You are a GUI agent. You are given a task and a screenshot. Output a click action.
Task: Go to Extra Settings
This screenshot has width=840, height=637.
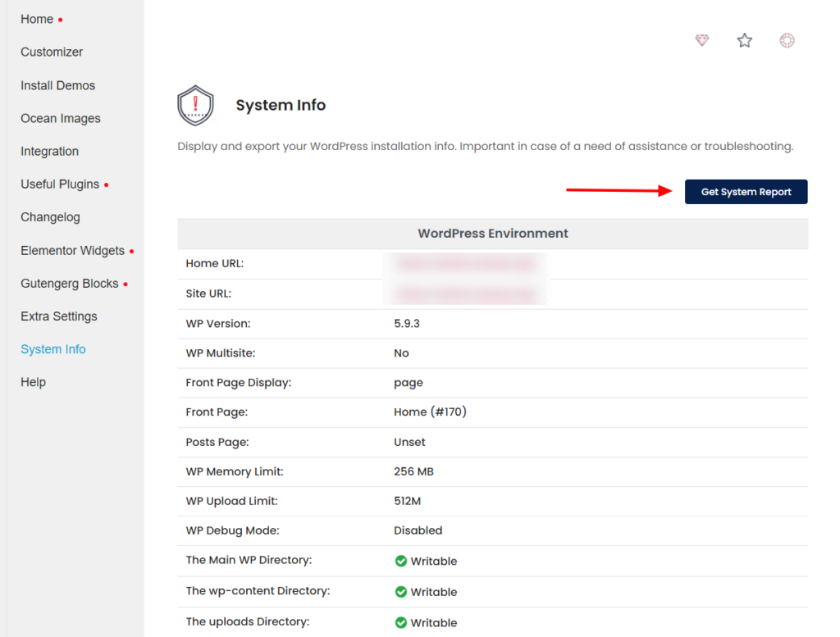click(59, 316)
